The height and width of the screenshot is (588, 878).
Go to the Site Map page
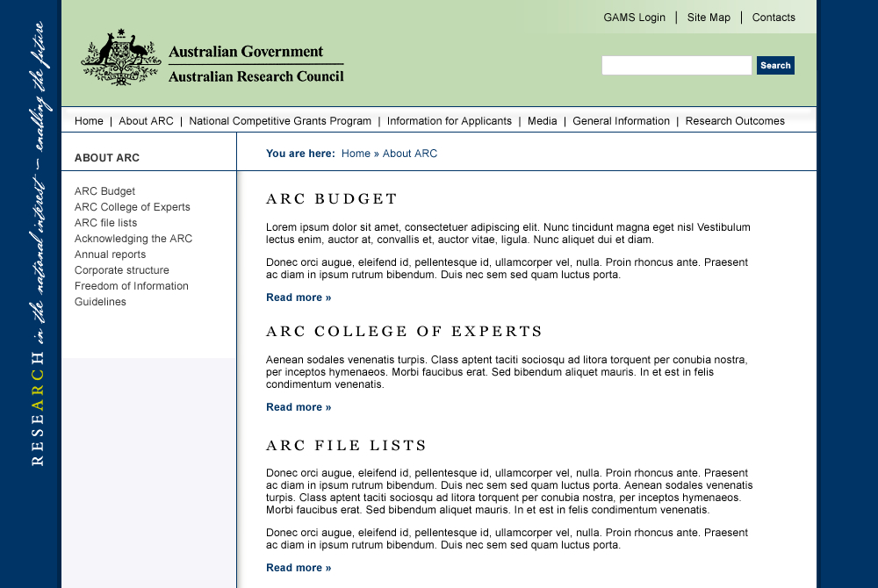(709, 18)
